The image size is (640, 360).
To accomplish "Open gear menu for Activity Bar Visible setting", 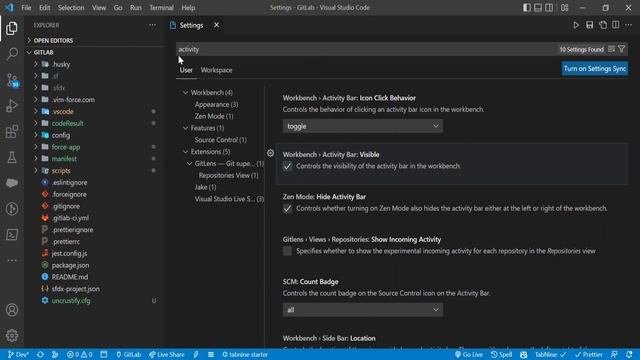I will point(270,153).
